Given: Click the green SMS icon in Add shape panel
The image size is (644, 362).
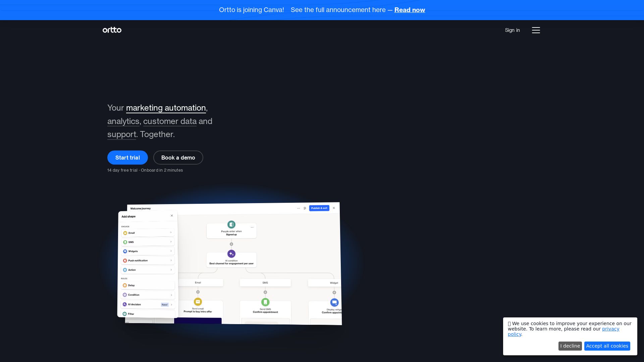Looking at the screenshot, I should click(125, 242).
